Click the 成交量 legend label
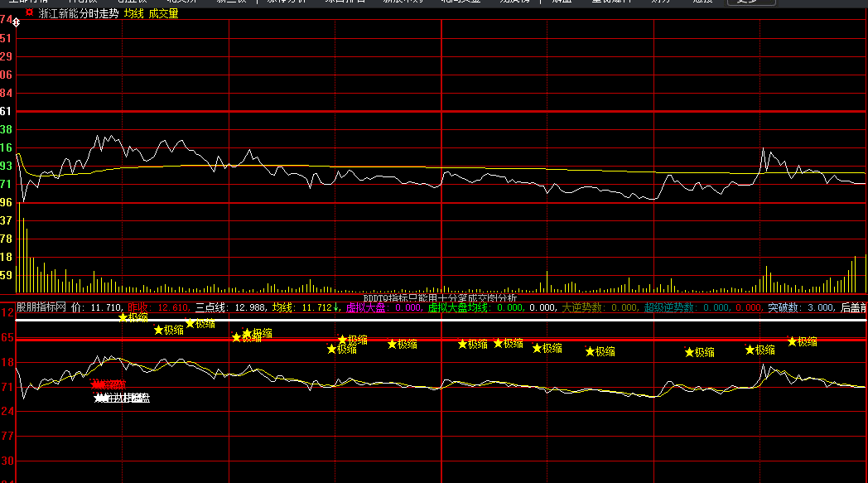 tap(163, 13)
